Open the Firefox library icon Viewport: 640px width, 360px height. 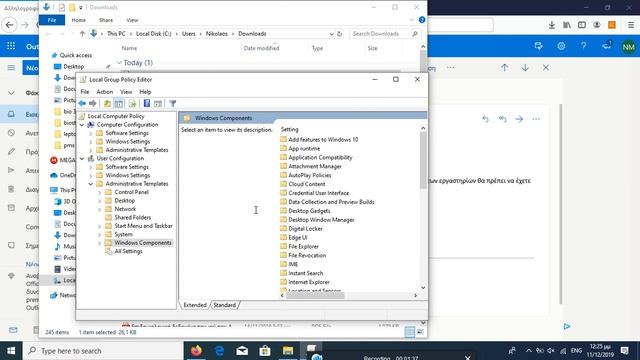pos(567,25)
